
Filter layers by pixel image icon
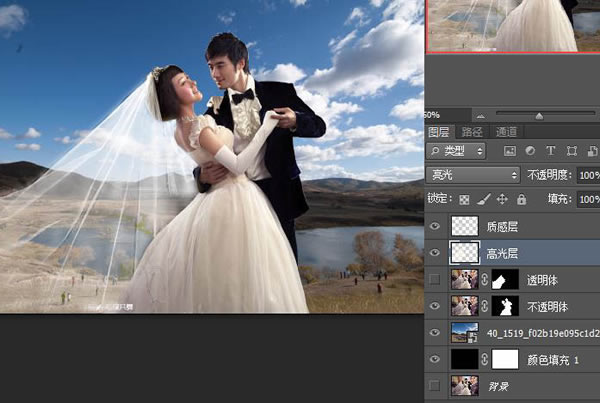coord(510,151)
